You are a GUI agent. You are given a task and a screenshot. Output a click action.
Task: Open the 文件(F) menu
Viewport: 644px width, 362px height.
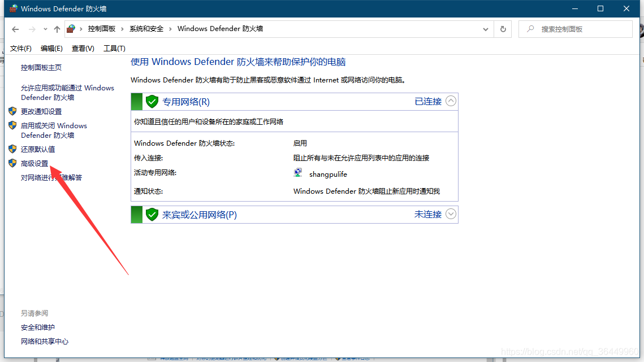[20, 49]
